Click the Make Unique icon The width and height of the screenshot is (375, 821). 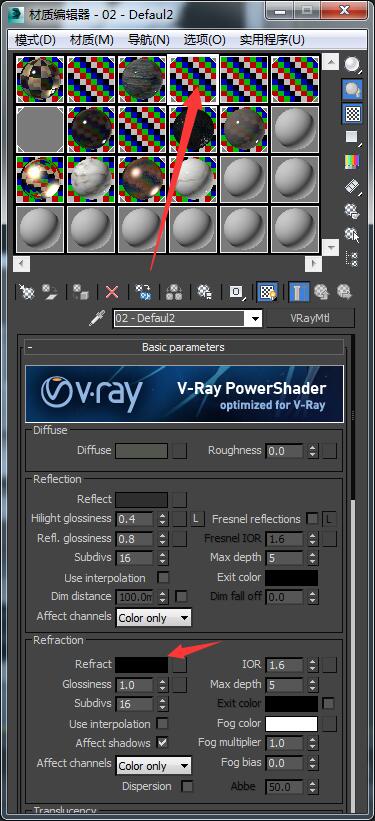(174, 292)
